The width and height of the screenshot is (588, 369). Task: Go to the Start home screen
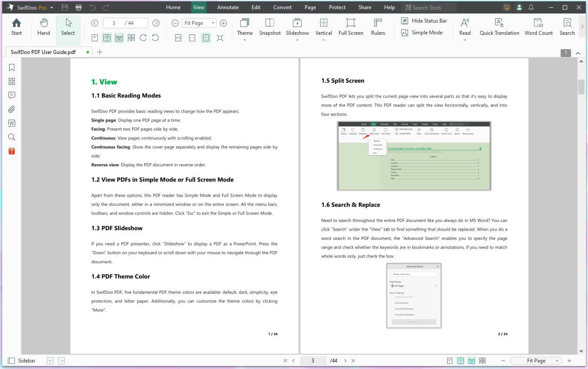(x=17, y=27)
